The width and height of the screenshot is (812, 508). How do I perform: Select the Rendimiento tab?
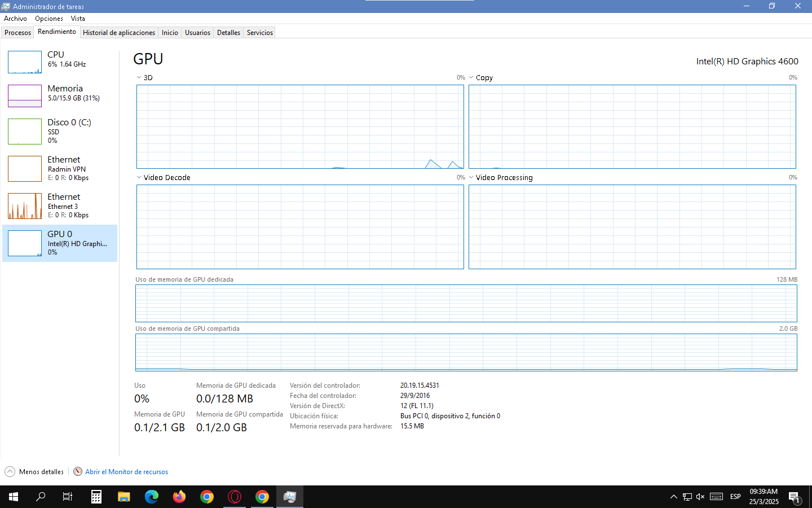point(57,32)
